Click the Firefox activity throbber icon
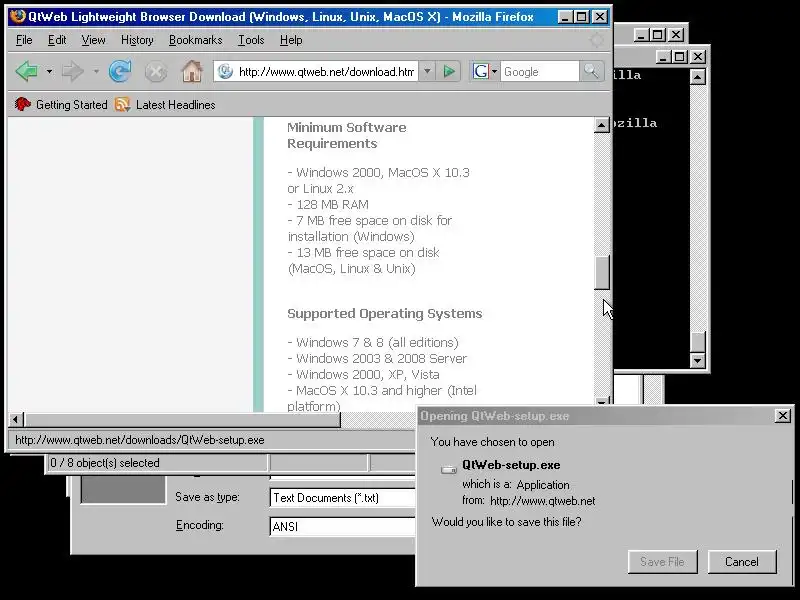 596,40
